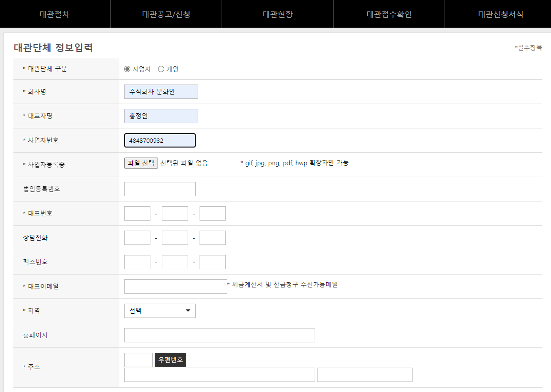Click the 우편번호 search button
551x392 pixels.
(170, 360)
